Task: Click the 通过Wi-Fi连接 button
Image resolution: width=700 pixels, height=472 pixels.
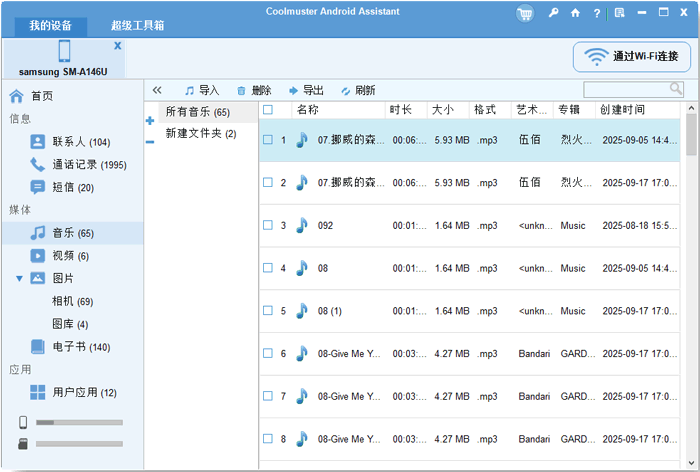Action: (x=631, y=57)
